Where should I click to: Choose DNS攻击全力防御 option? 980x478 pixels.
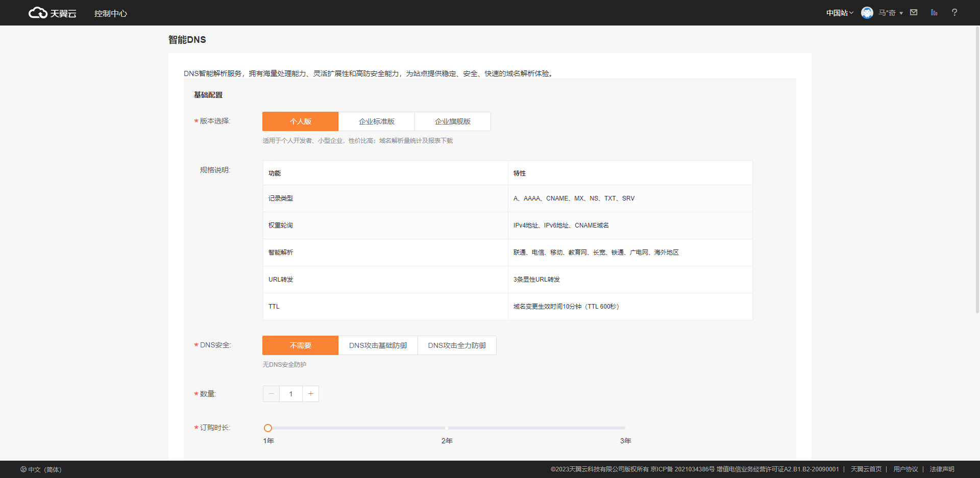457,345
